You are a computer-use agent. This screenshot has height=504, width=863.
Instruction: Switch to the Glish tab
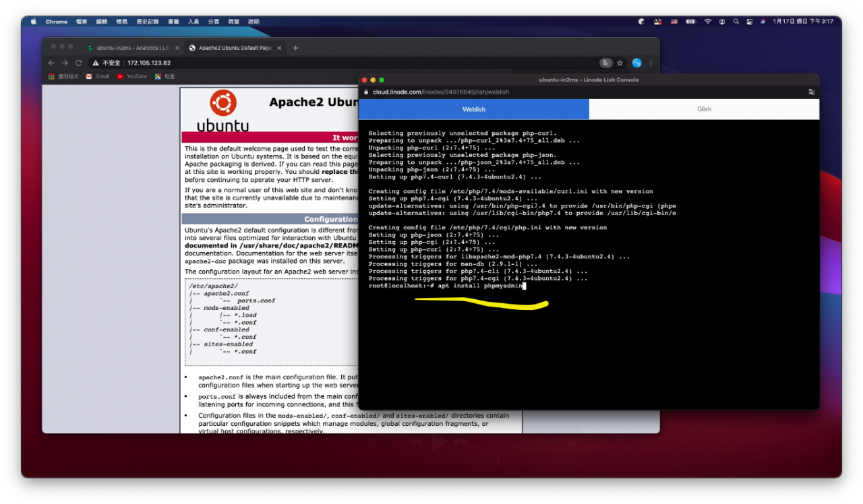[x=704, y=109]
